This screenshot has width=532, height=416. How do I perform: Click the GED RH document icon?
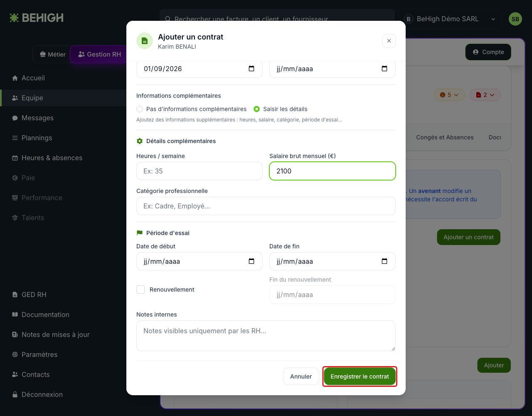click(x=15, y=295)
